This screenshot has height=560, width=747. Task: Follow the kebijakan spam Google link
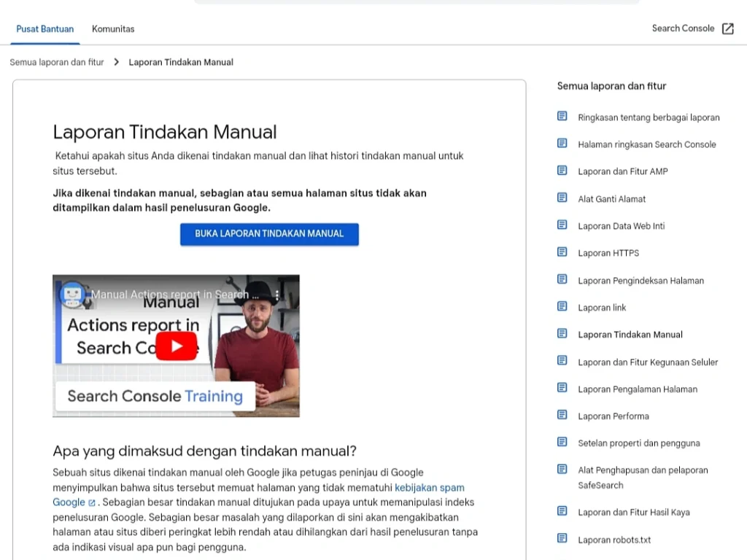429,488
